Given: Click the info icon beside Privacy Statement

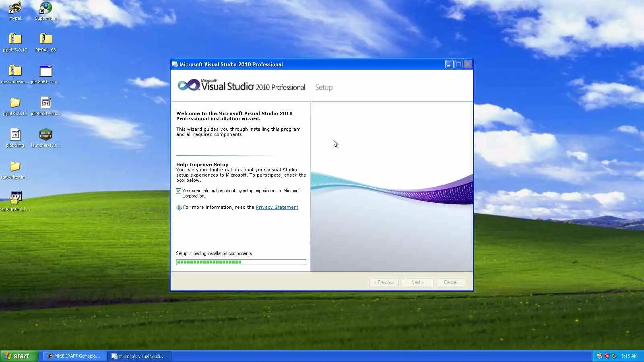Looking at the screenshot, I should pos(179,208).
